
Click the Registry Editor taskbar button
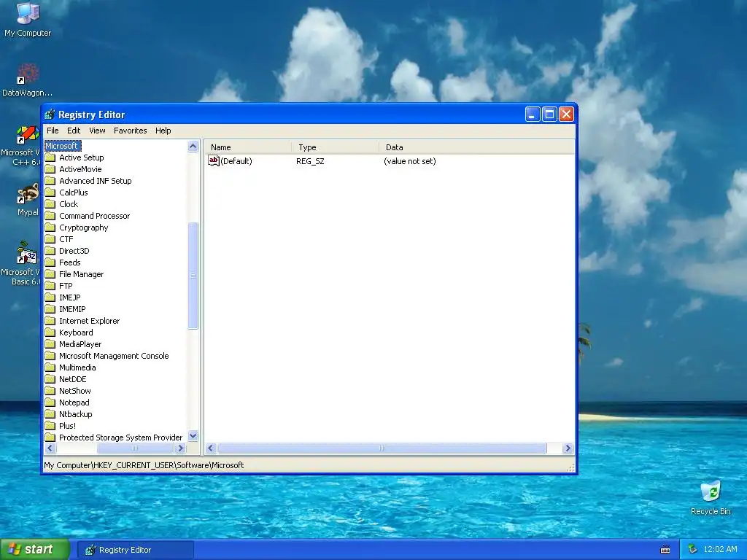point(136,550)
